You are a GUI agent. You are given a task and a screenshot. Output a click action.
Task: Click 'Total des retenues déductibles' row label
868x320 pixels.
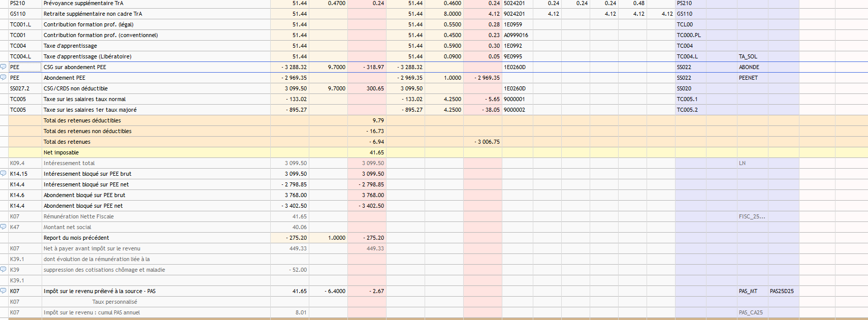[x=82, y=120]
